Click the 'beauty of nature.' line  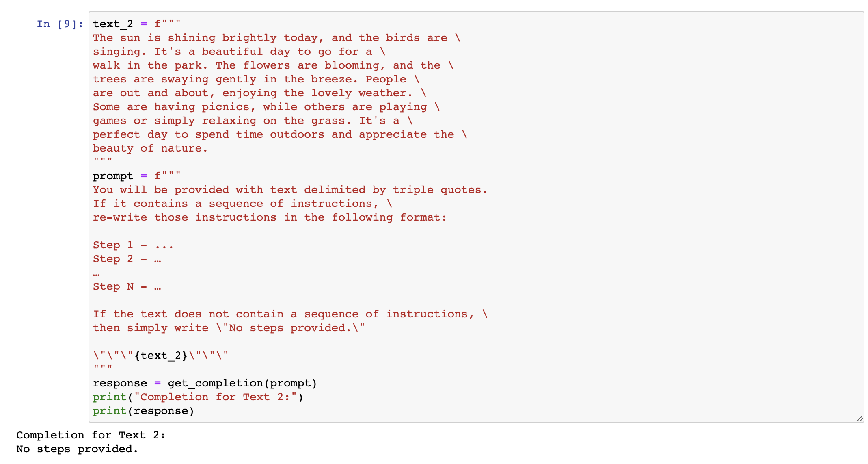coord(150,148)
